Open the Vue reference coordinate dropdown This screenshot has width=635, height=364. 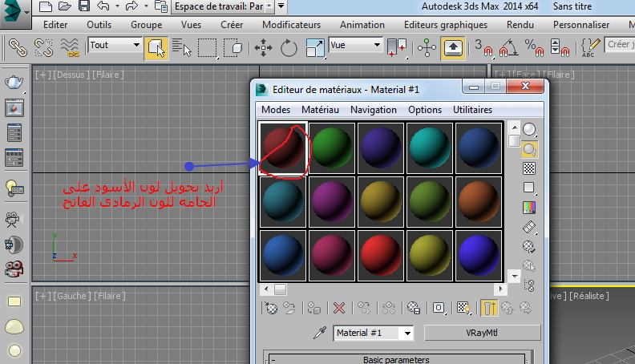pos(355,45)
